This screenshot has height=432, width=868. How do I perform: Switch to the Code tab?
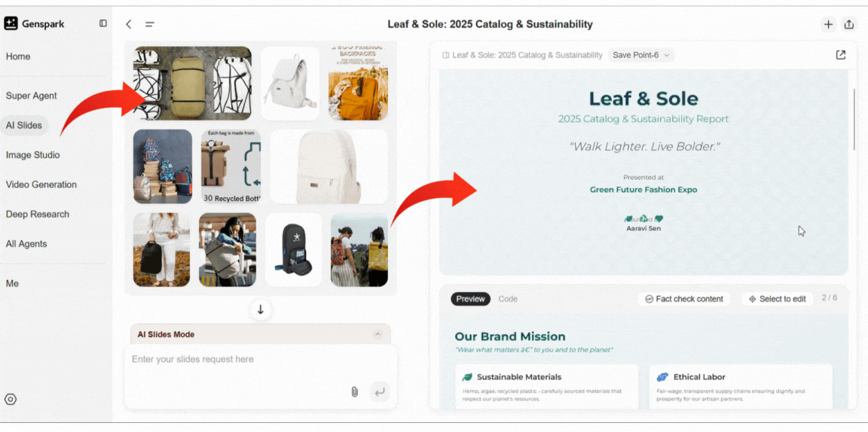coord(508,299)
